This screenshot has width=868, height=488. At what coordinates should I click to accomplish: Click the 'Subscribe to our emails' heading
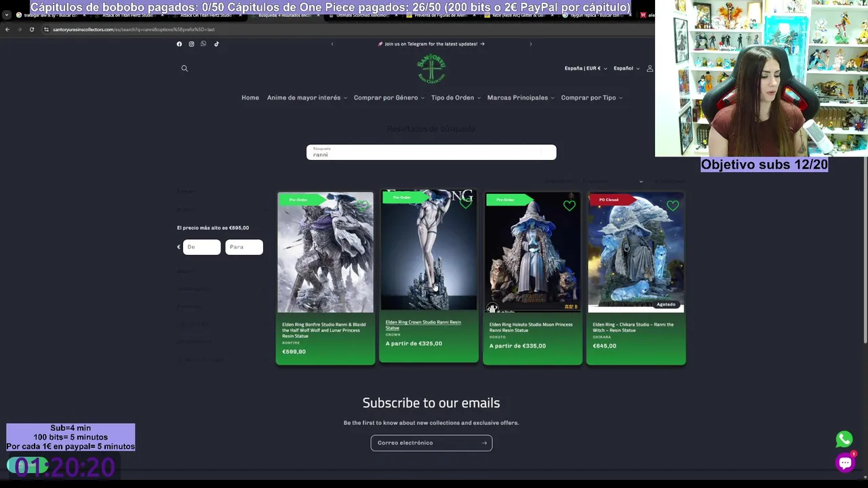pos(431,403)
